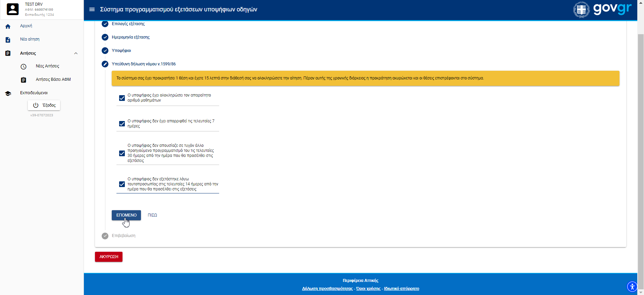Click the ΑΚΥΡΩΣΗ cancel button
The width and height of the screenshot is (644, 295).
pyautogui.click(x=109, y=257)
